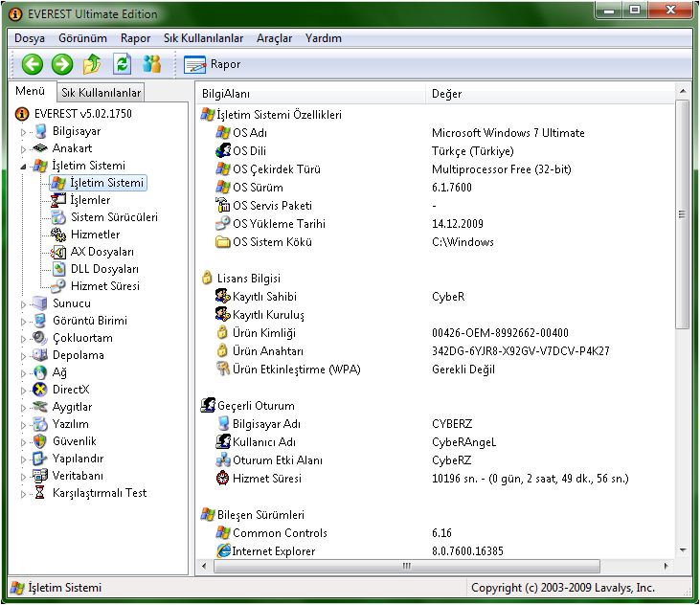Image resolution: width=700 pixels, height=605 pixels.
Task: Click the Karşılaştırmalı Test hourglass icon
Action: point(40,493)
